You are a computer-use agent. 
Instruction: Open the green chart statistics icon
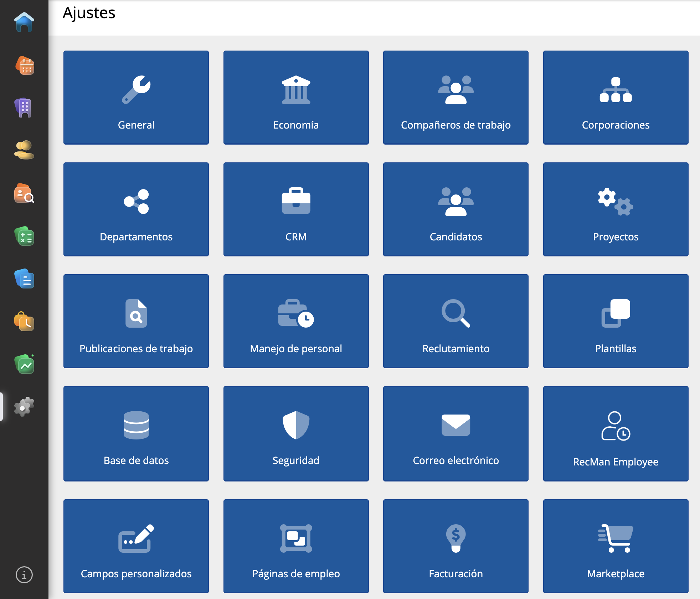[x=24, y=364]
